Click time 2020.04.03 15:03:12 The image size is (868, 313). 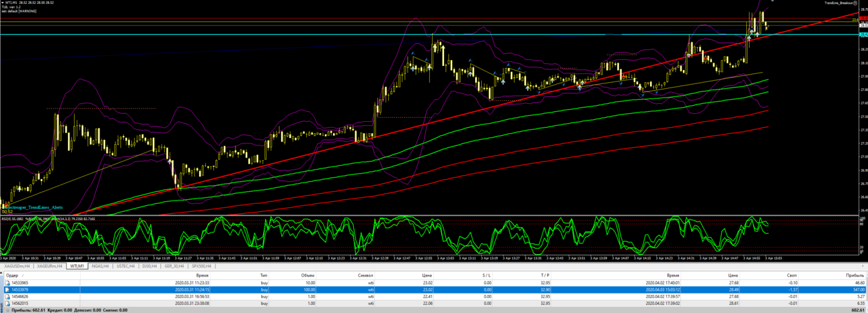pyautogui.click(x=663, y=290)
